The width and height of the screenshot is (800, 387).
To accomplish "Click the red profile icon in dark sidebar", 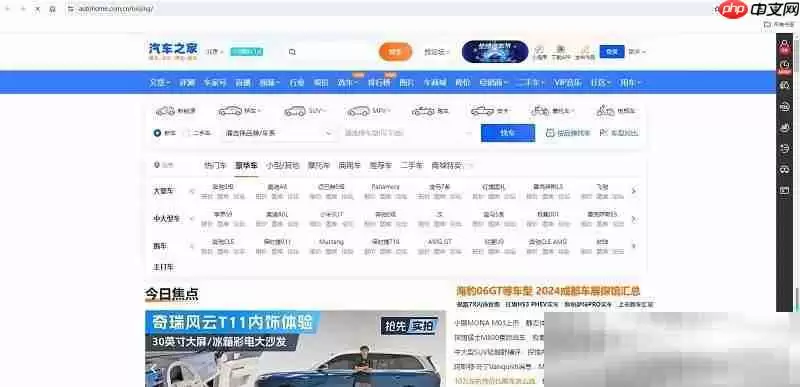I will pos(785,46).
